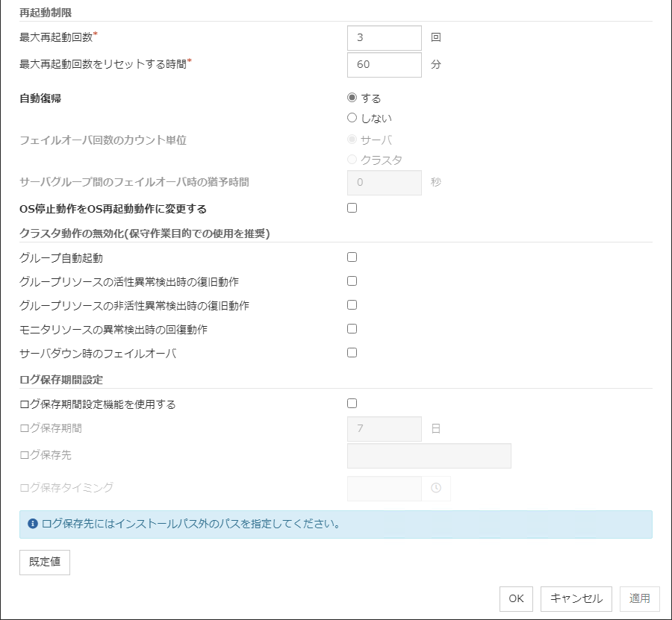This screenshot has width=672, height=620.
Task: Check モニタリソースの異常検出時の回復動作 checkbox
Action: click(x=352, y=329)
